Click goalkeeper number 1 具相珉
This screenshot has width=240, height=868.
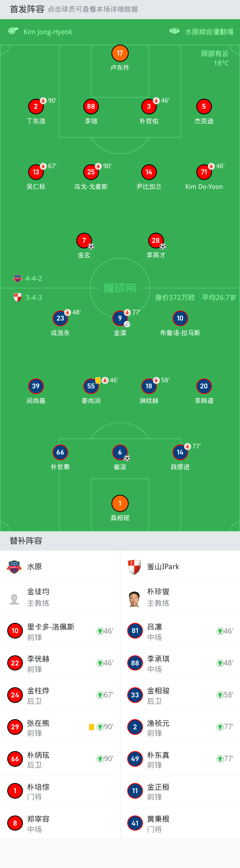pos(120,503)
